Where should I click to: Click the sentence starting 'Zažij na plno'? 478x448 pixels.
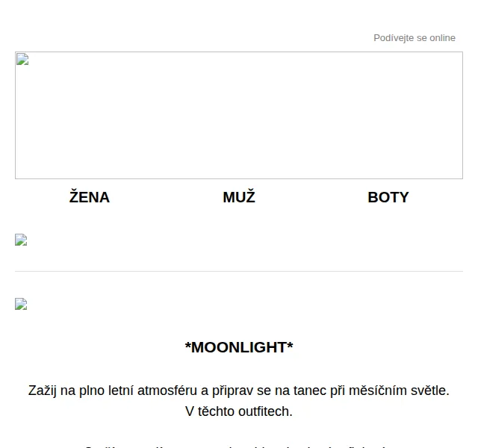(x=239, y=391)
